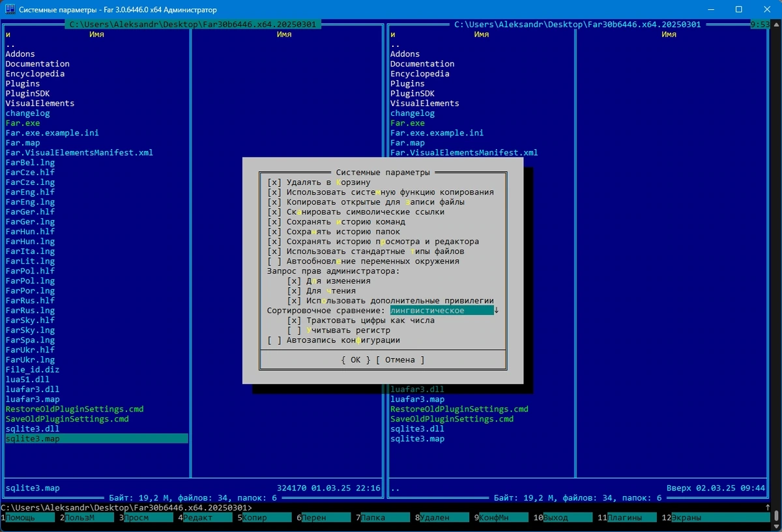
Task: Select PluginSDK folder in left panel
Action: click(28, 93)
